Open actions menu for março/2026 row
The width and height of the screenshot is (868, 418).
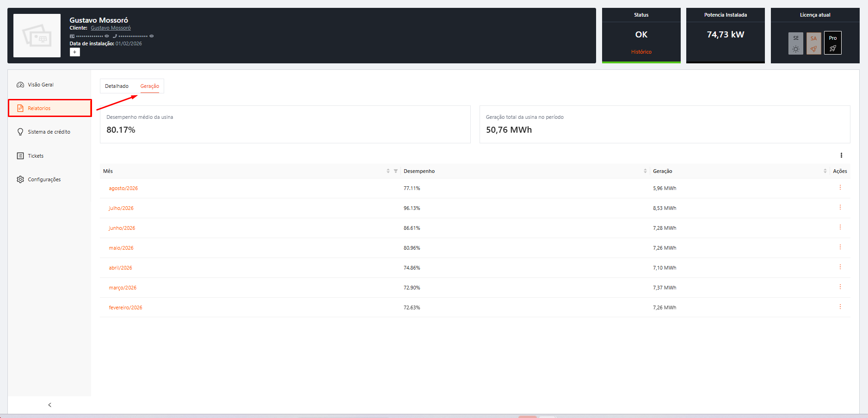pyautogui.click(x=840, y=287)
